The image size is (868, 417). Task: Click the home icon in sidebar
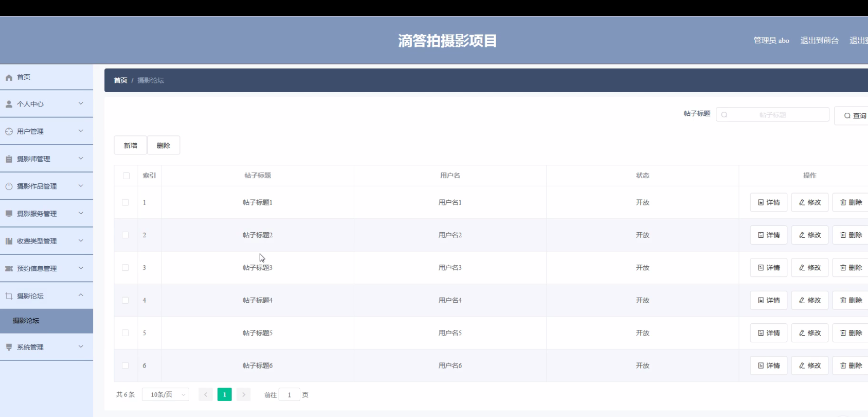[9, 77]
